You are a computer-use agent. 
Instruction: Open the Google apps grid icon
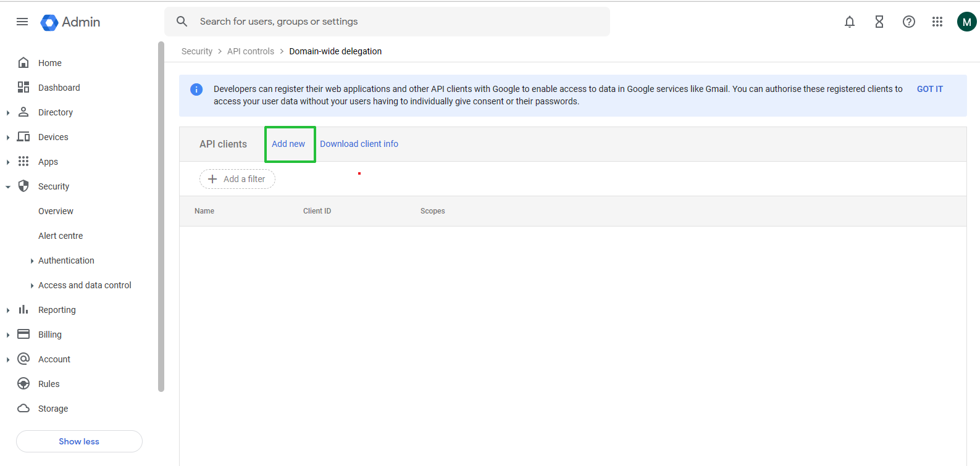[x=937, y=22]
